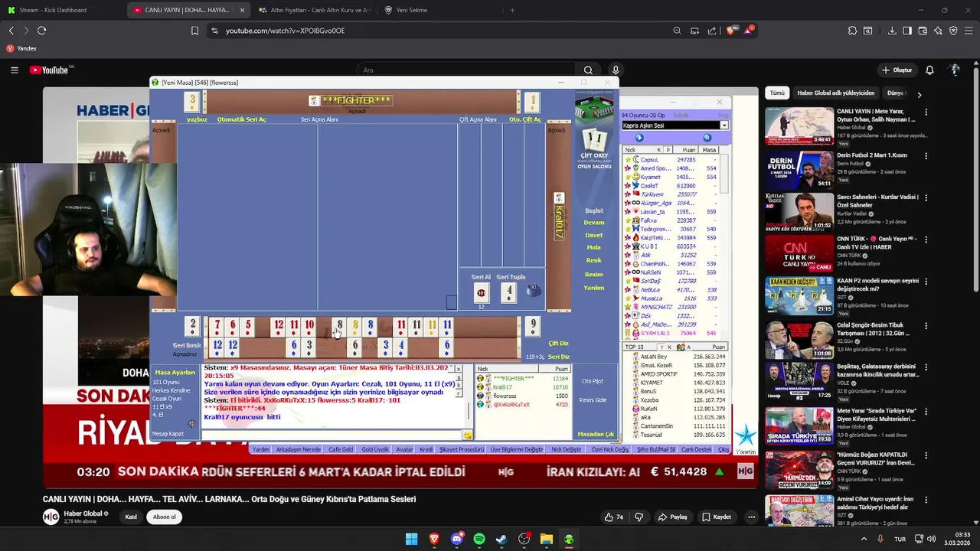
Task: Click Devam in game side menu
Action: pos(594,223)
